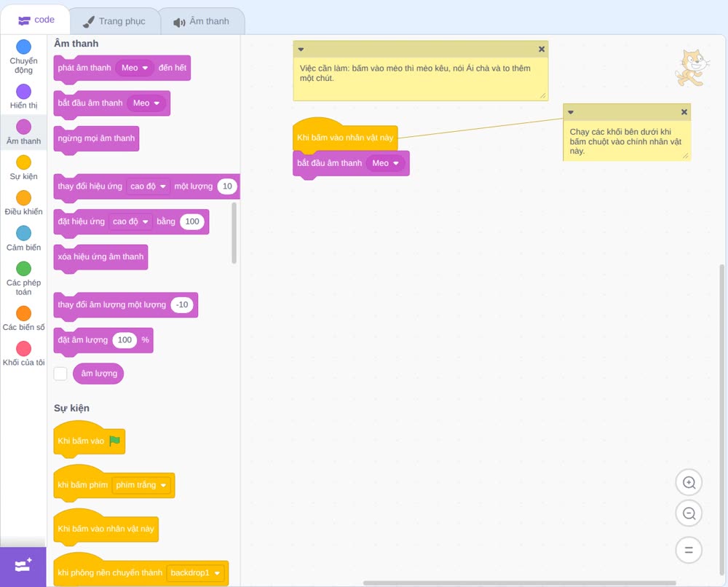The height and width of the screenshot is (587, 728).
Task: Open Meo dropdown in 'phát âm thanh' block
Action: (x=135, y=68)
